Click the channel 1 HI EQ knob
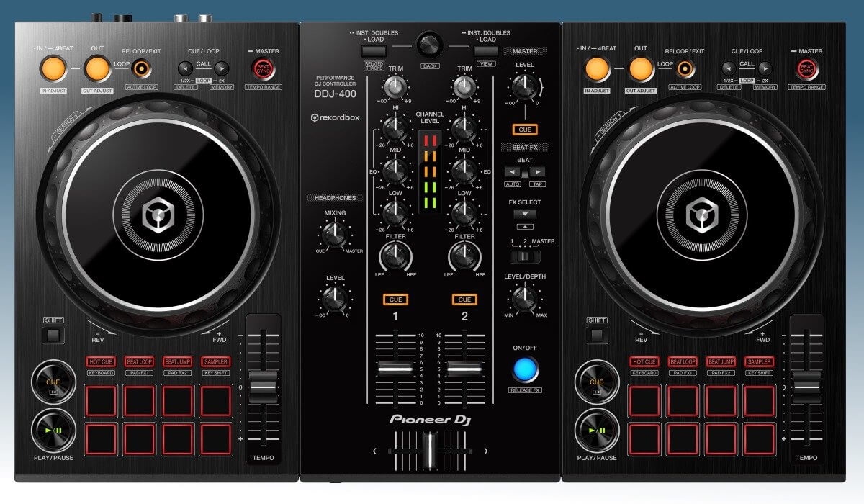 pyautogui.click(x=394, y=130)
